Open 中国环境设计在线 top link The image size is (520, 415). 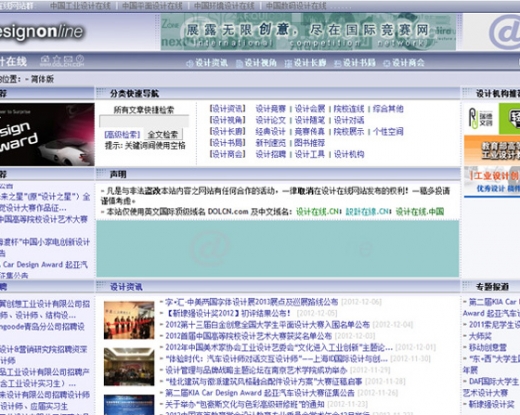[x=224, y=6]
